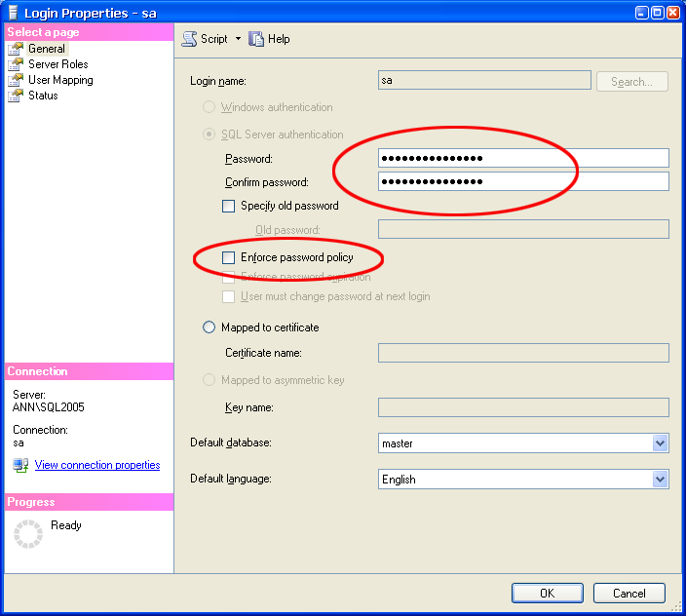686x616 pixels.
Task: Maximize the Login Properties window
Action: [x=658, y=12]
